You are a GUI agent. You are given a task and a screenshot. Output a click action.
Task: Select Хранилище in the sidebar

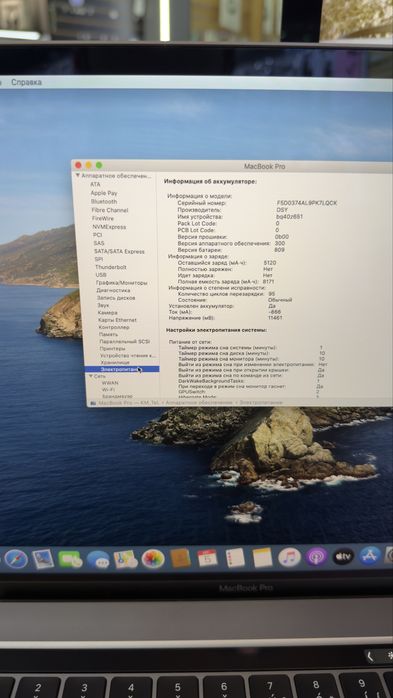115,362
